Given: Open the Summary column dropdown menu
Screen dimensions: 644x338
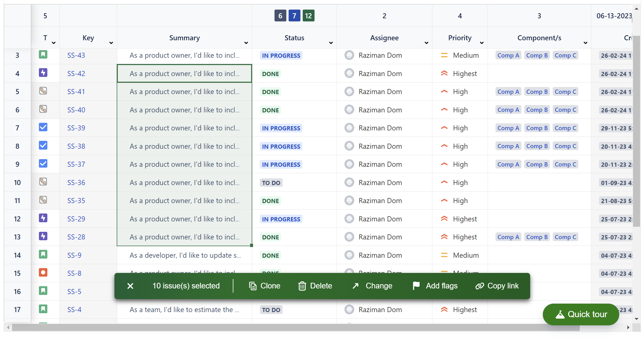Looking at the screenshot, I should [246, 43].
